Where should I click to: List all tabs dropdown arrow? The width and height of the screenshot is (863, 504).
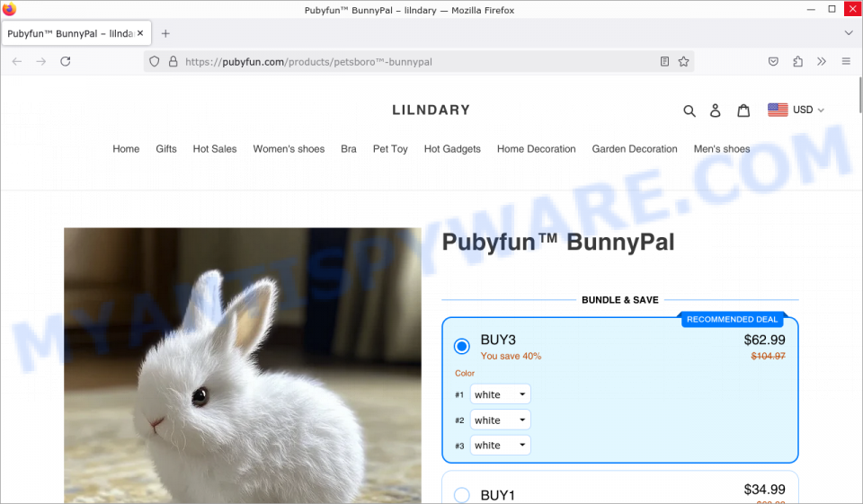(x=848, y=33)
